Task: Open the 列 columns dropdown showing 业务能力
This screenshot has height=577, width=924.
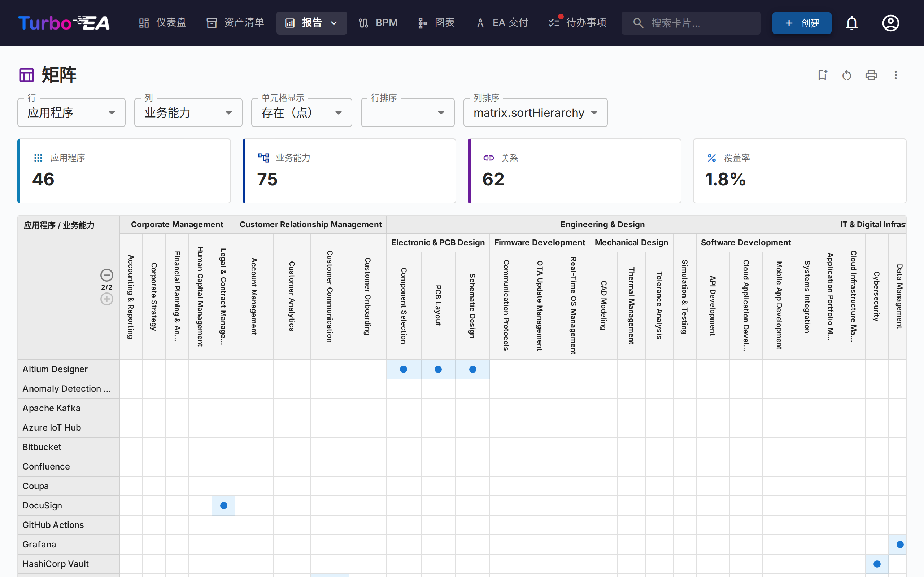Action: point(188,113)
